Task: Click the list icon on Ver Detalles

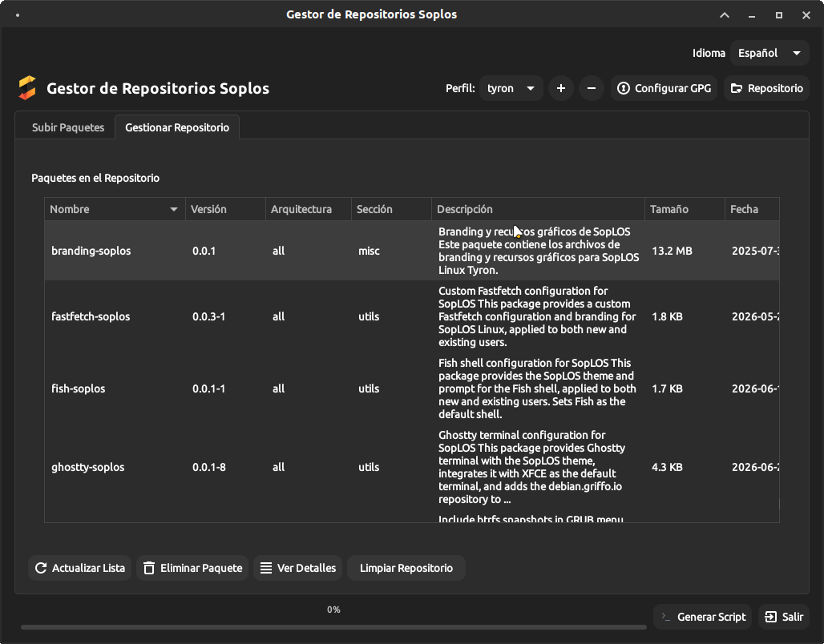Action: [x=266, y=568]
